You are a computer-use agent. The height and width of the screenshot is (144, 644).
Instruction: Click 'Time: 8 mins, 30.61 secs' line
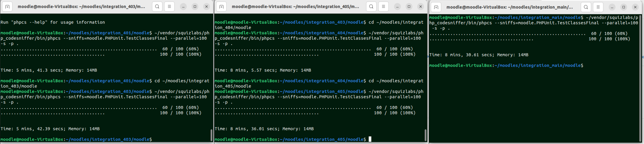[x=479, y=55]
